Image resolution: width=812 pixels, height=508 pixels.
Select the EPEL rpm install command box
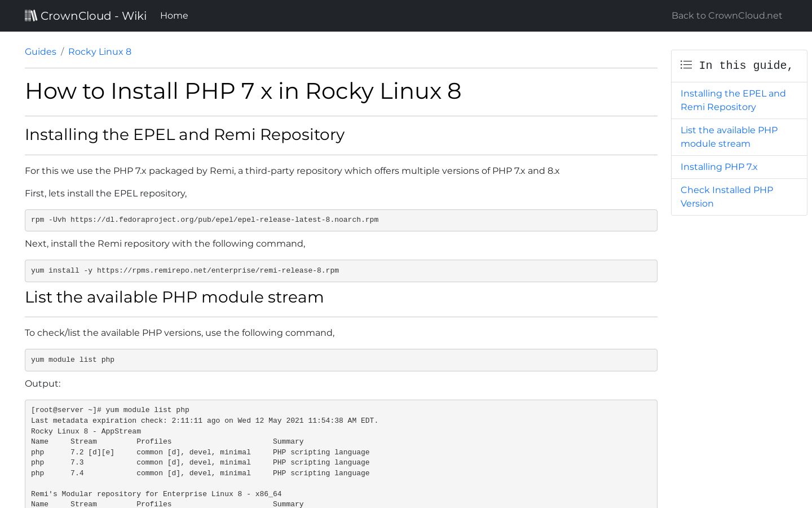pos(341,220)
